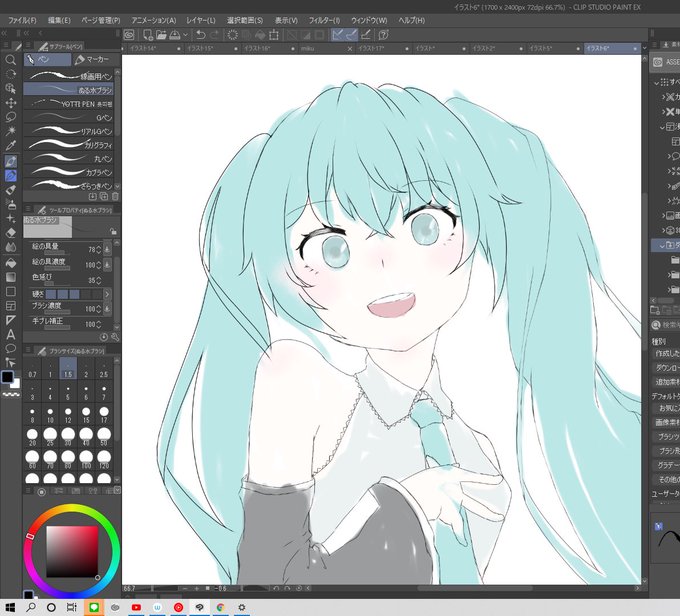Toggle snap to ruler in command bar
The width and height of the screenshot is (680, 616).
pos(337,35)
